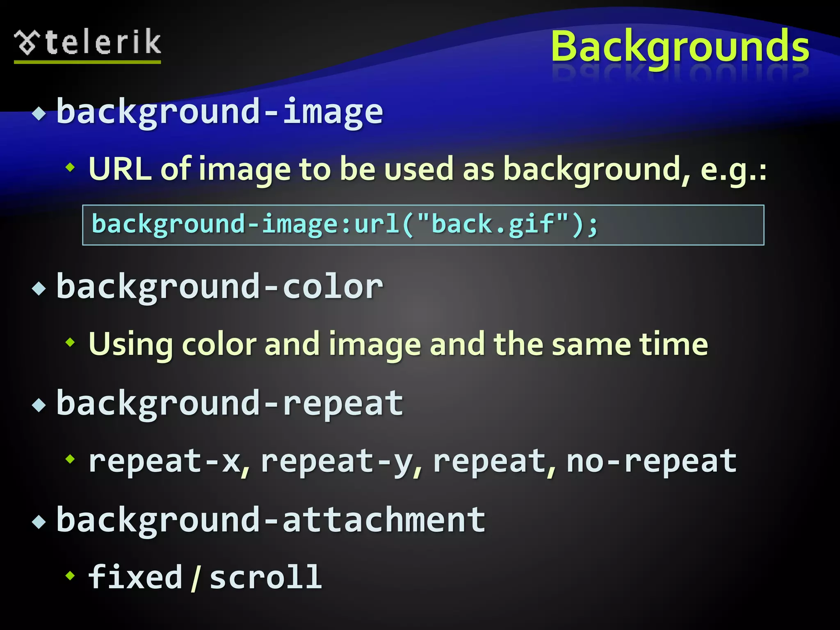This screenshot has height=630, width=840.
Task: Click the diamond bullet beside background-repeat
Action: tap(39, 405)
